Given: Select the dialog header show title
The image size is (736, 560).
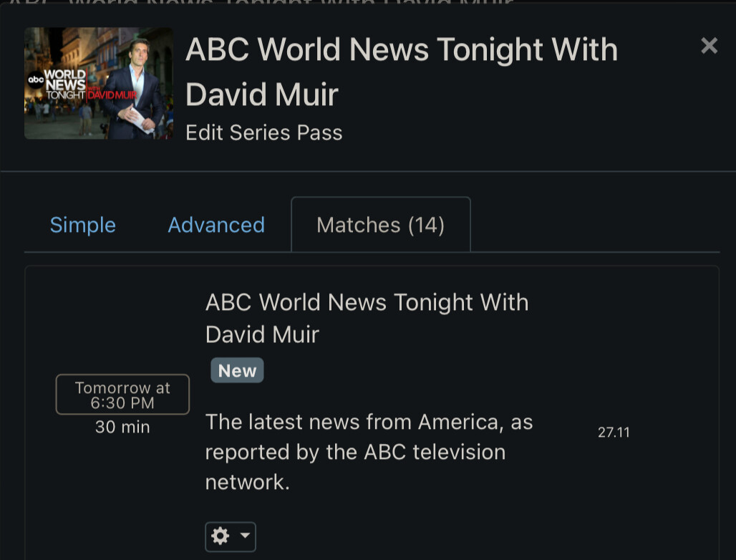Looking at the screenshot, I should pyautogui.click(x=402, y=72).
